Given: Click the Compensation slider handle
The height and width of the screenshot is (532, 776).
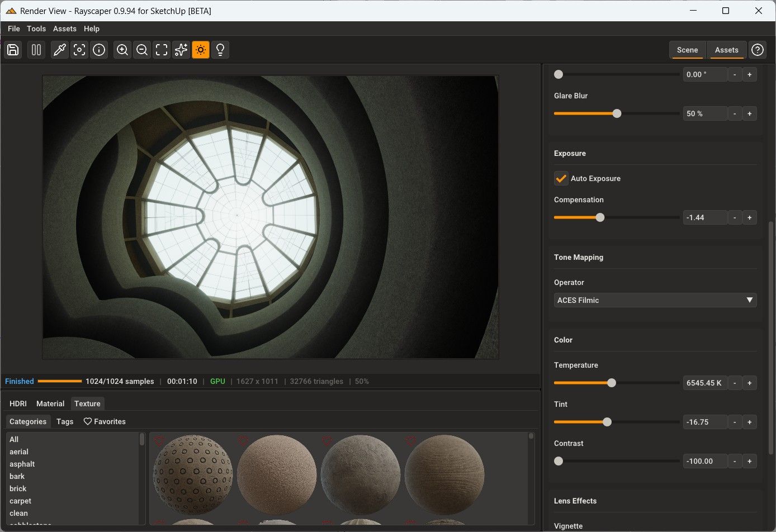Looking at the screenshot, I should pos(600,217).
